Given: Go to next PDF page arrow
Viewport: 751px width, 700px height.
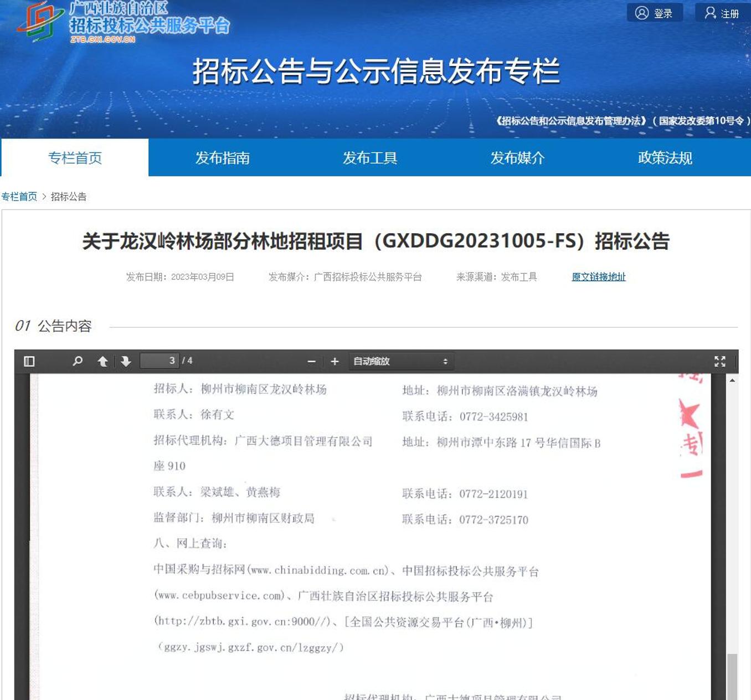Looking at the screenshot, I should tap(126, 362).
